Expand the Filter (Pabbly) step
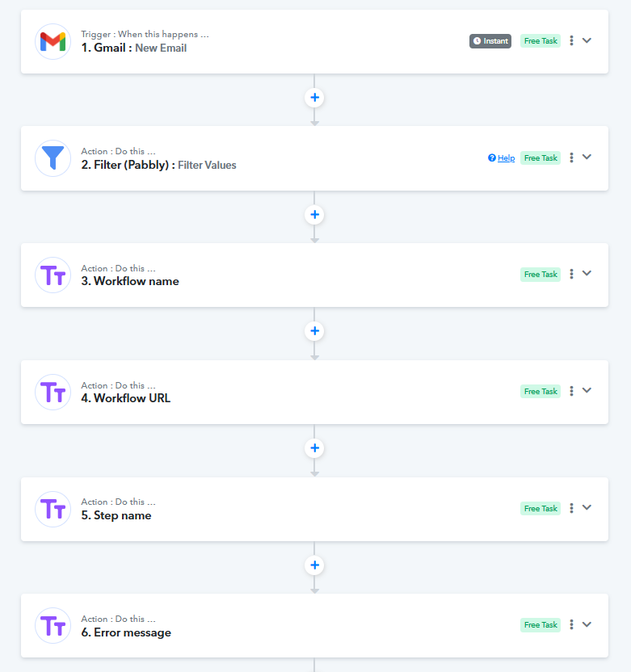The image size is (631, 672). [x=587, y=157]
